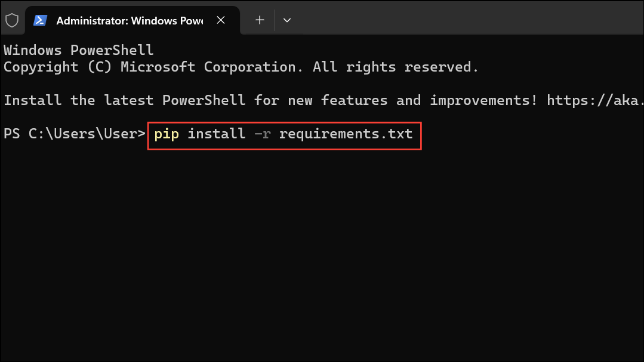This screenshot has height=362, width=644.
Task: Close the Windows PowerShell tab
Action: [x=221, y=20]
